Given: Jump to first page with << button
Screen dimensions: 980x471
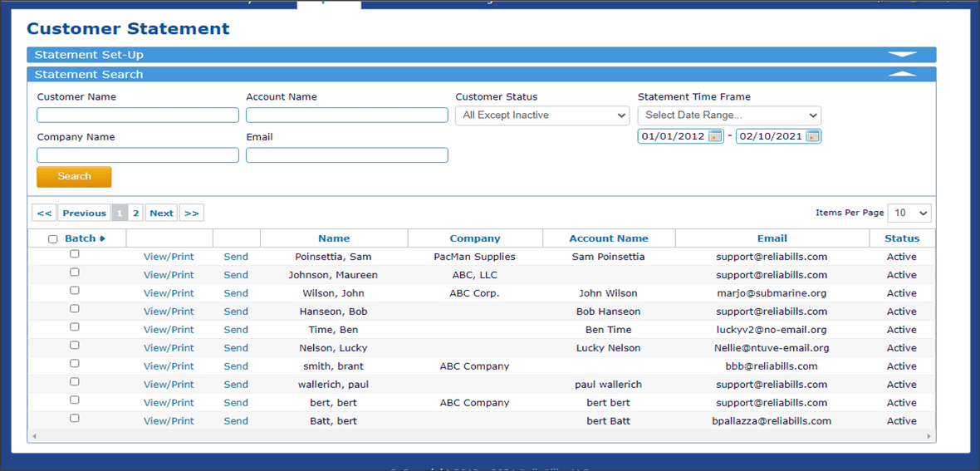Looking at the screenshot, I should pos(45,213).
